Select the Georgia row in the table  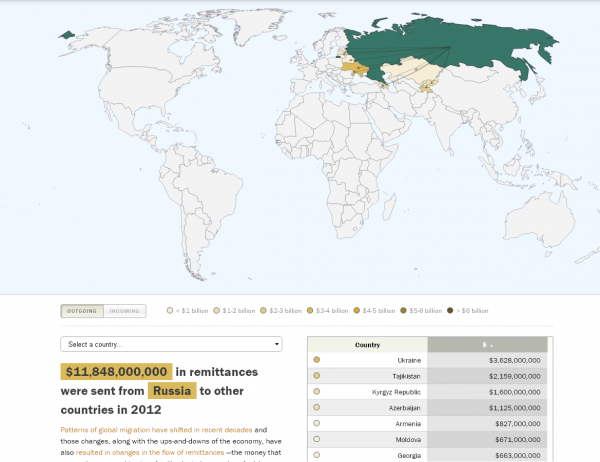pyautogui.click(x=428, y=455)
